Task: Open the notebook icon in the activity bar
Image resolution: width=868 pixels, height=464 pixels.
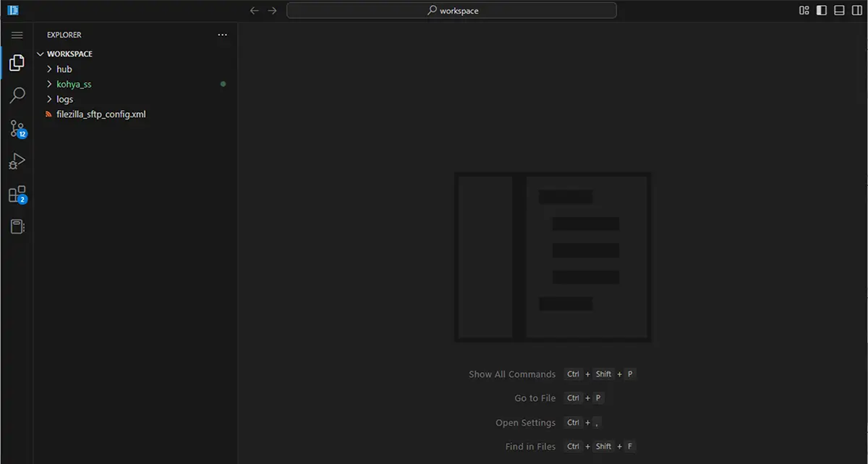Action: [17, 227]
